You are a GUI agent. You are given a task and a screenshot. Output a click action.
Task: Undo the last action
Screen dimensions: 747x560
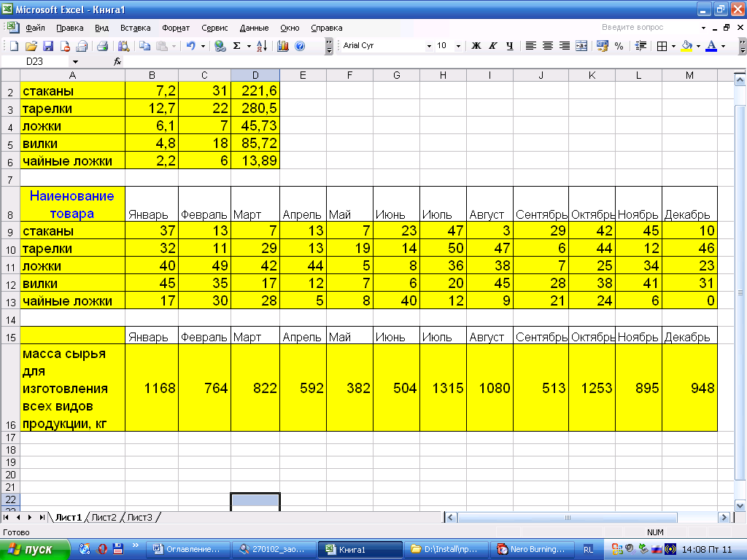(191, 46)
